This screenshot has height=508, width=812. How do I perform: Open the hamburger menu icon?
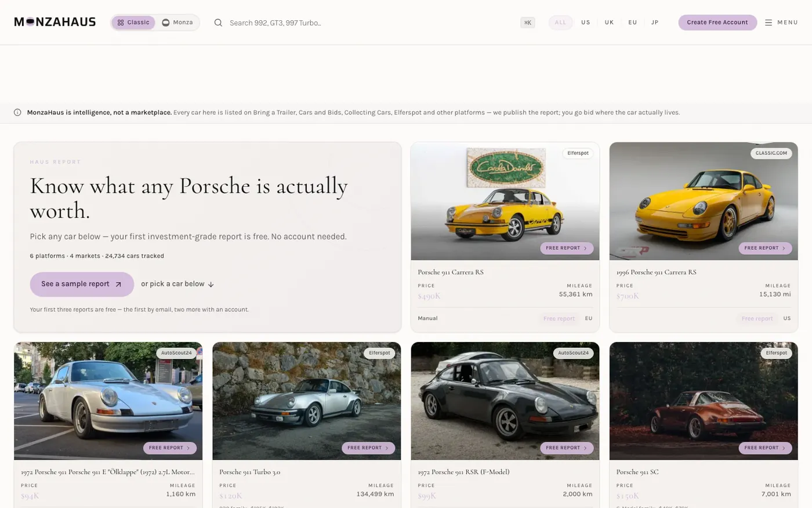(x=768, y=23)
